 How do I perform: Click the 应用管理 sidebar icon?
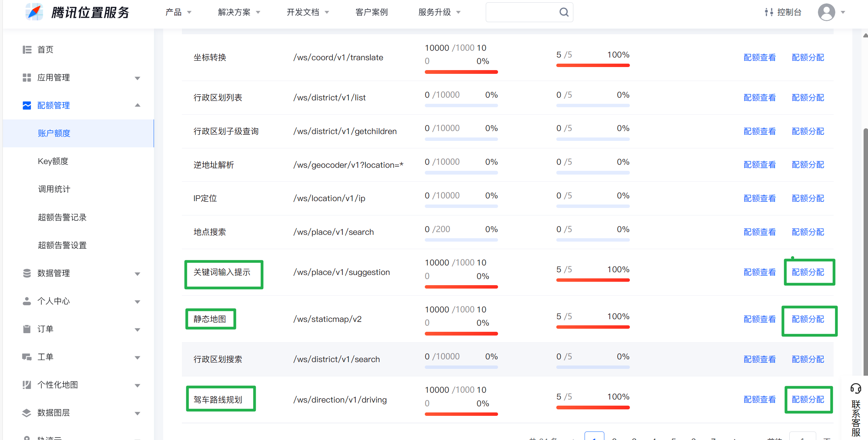click(x=27, y=77)
